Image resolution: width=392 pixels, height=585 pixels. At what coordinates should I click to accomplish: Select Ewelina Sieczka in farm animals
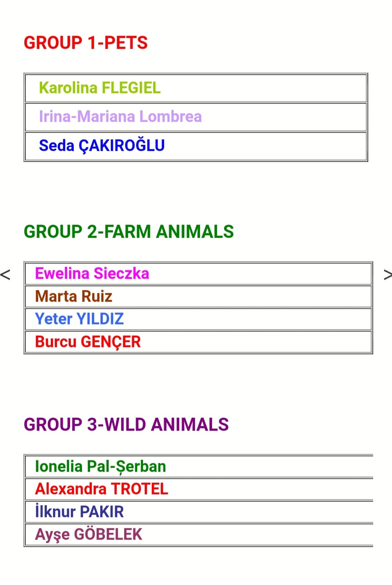tap(92, 274)
